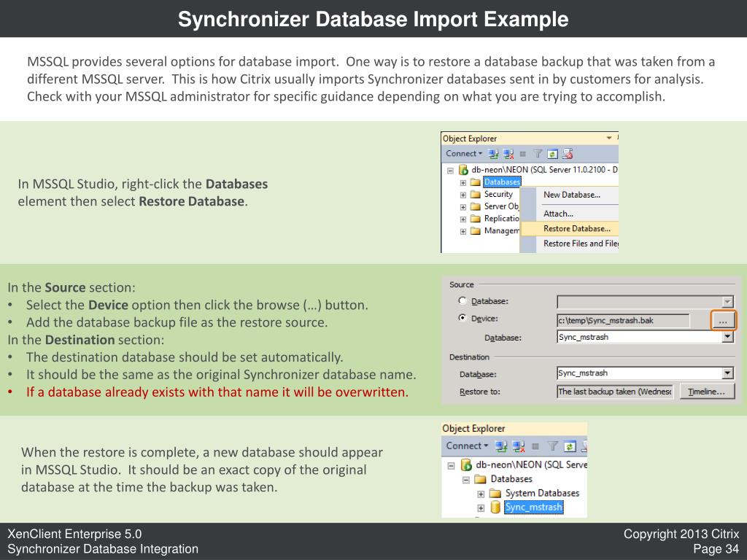Click refresh icon in Object Explorer showing Sync_mstrash
Image resolution: width=747 pixels, height=560 pixels.
(x=569, y=446)
